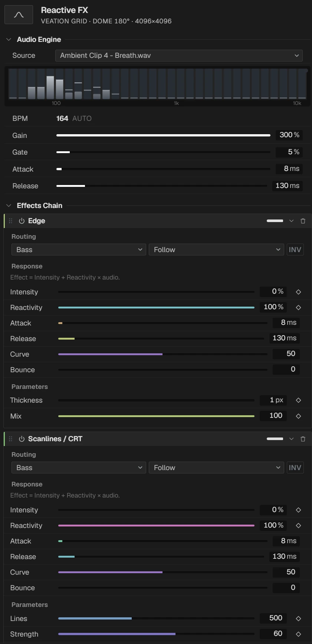Collapse the Effects Chain section
The height and width of the screenshot is (644, 312).
(9, 206)
